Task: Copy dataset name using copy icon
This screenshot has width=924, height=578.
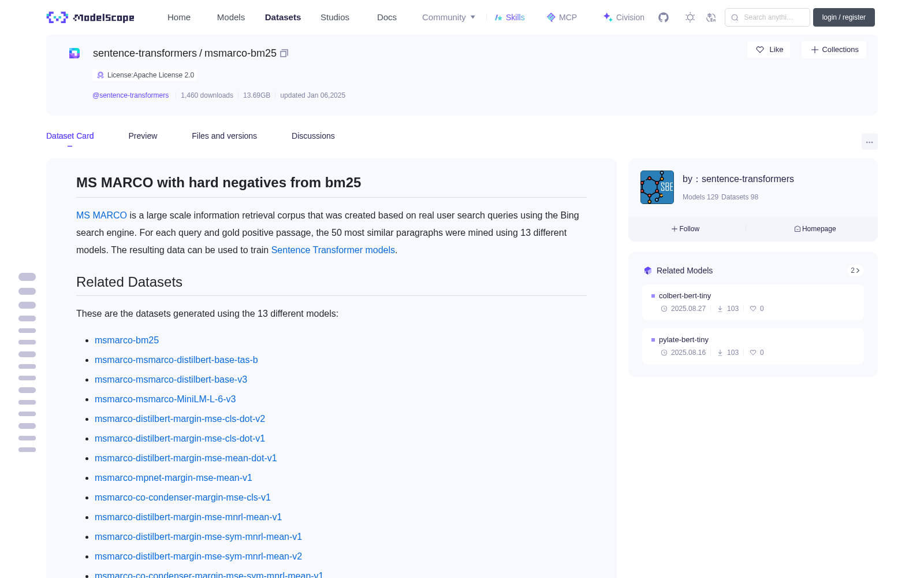Action: coord(284,53)
